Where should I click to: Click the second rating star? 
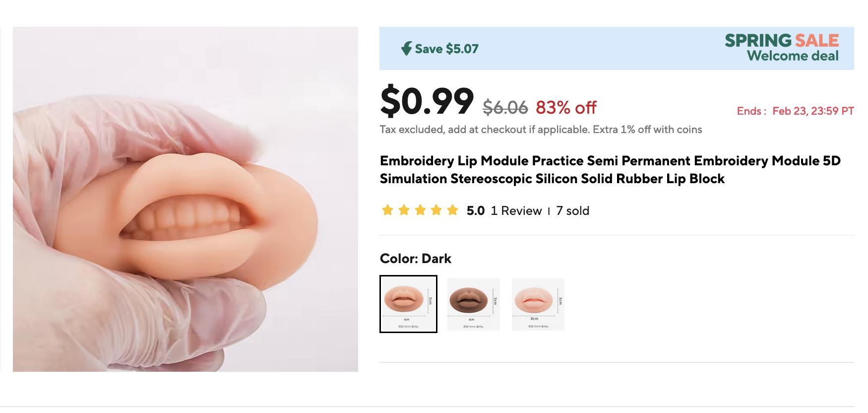coord(404,210)
